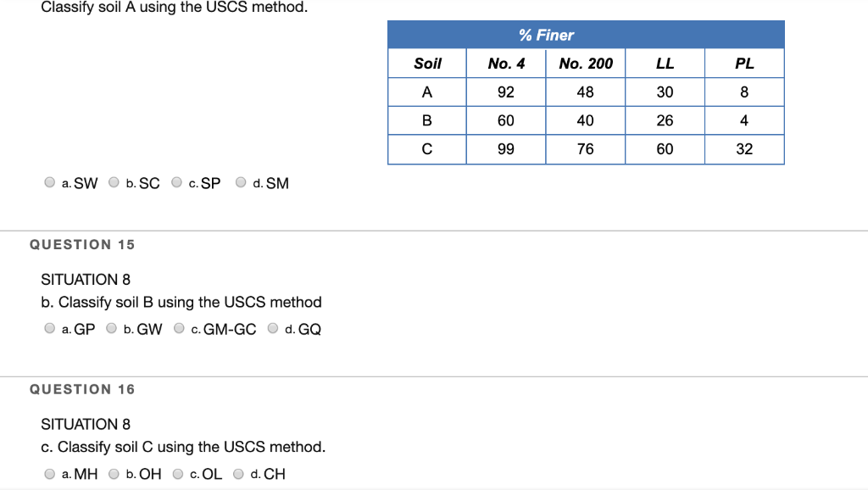Choose option d. GQ for Question 15
This screenshot has width=868, height=490.
(x=272, y=327)
